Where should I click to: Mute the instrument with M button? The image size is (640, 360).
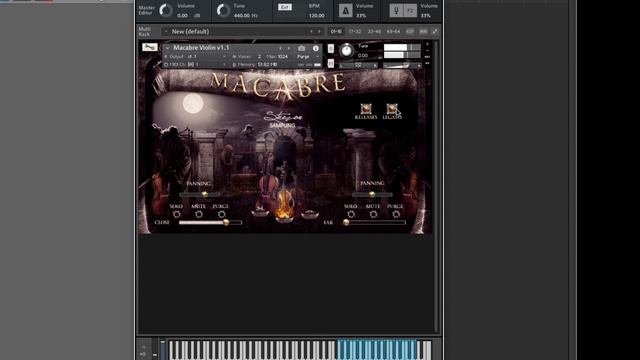pyautogui.click(x=331, y=63)
